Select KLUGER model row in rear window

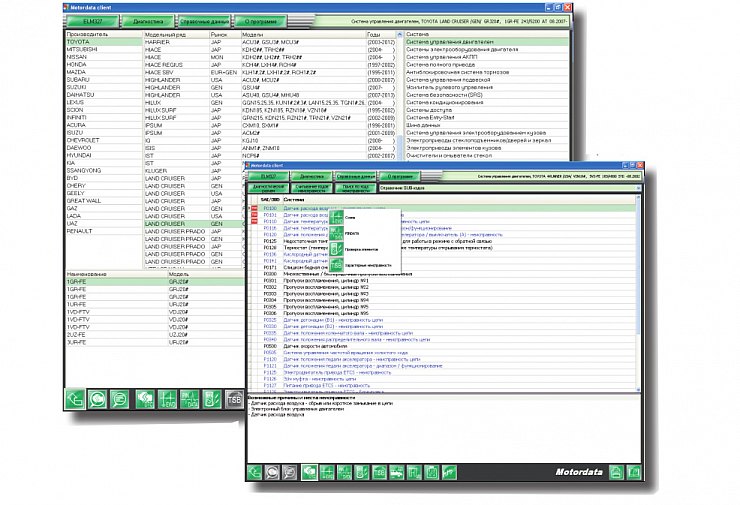[195, 170]
